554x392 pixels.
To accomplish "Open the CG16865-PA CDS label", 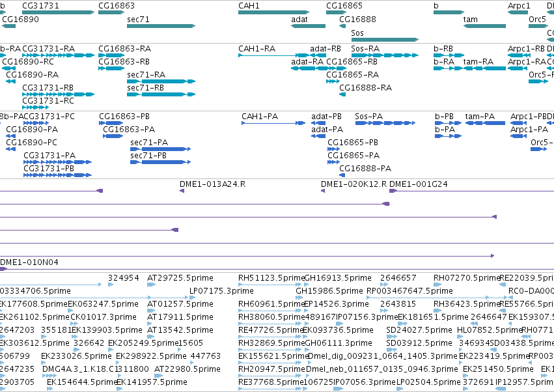I will tap(353, 156).
